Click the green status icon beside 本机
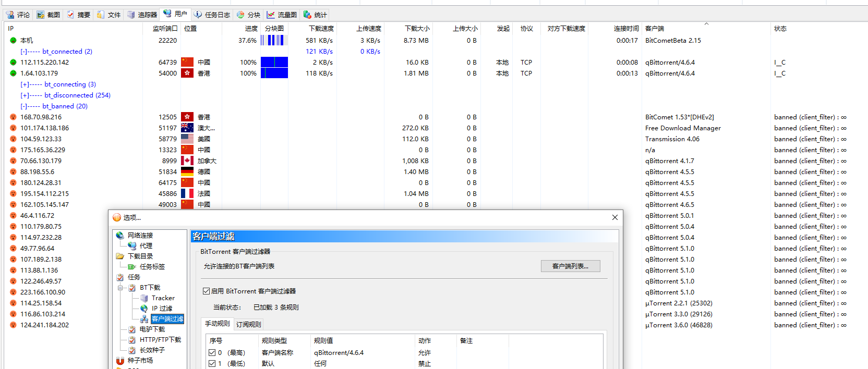Viewport: 868px width, 369px height. point(13,40)
